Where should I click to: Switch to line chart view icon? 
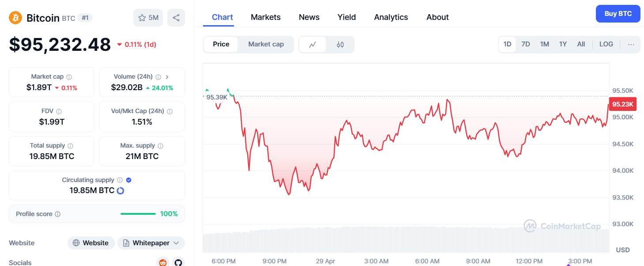[313, 45]
